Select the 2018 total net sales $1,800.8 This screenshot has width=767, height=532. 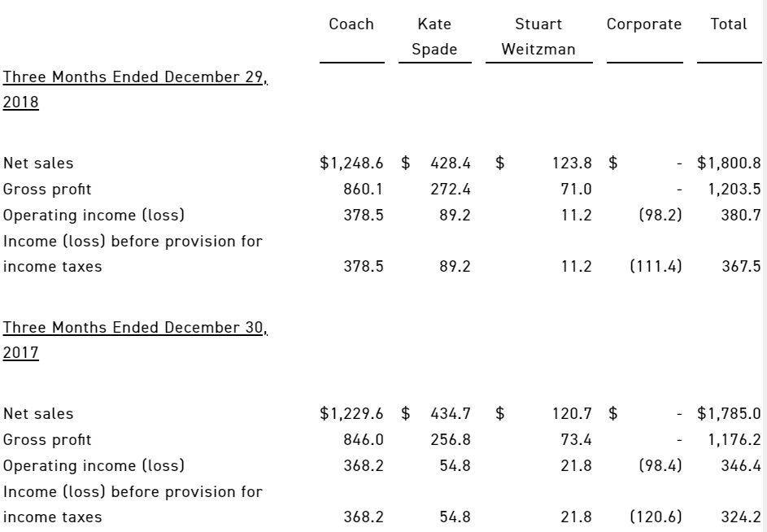[x=729, y=163]
